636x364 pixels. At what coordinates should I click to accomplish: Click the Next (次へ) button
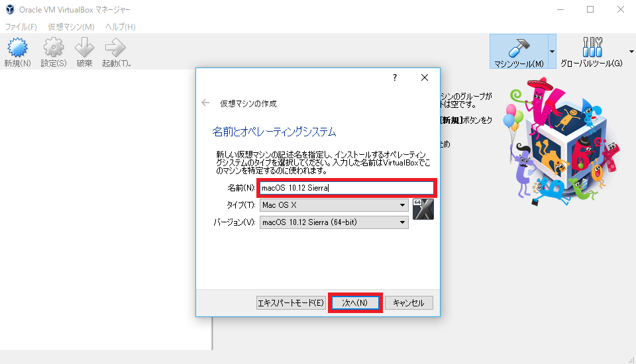pyautogui.click(x=355, y=303)
